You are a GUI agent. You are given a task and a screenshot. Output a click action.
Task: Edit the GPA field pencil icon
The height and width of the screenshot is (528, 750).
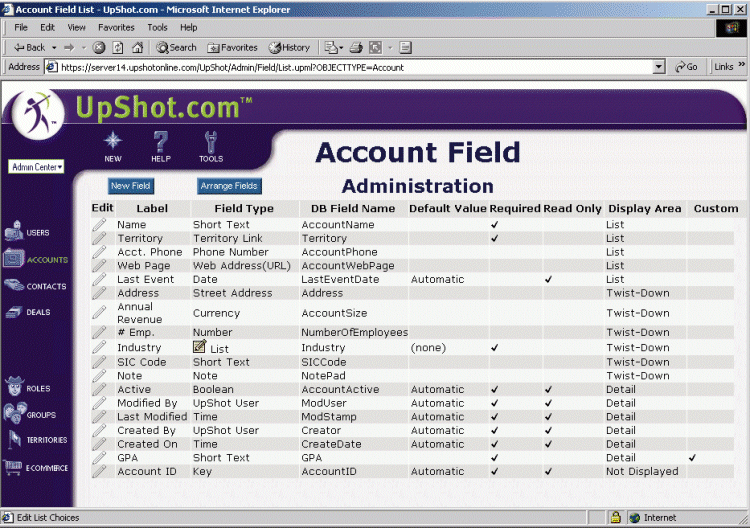click(99, 458)
